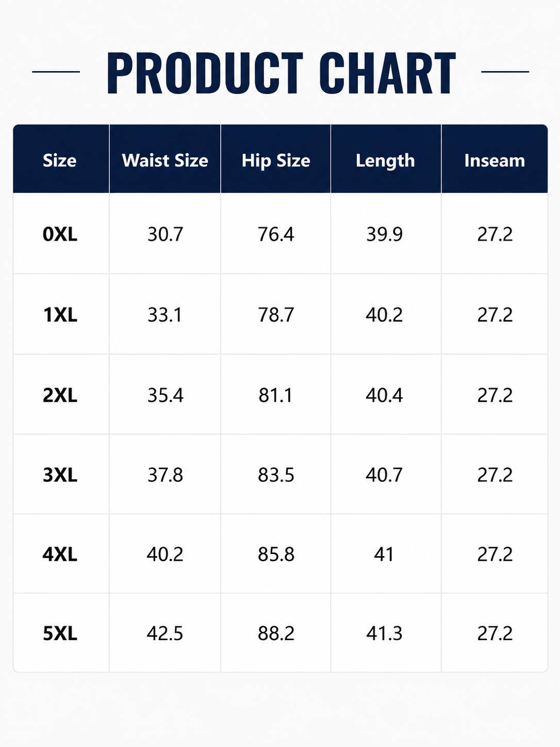Select the 5XL size row label
Viewport: 560px width, 747px height.
click(60, 633)
